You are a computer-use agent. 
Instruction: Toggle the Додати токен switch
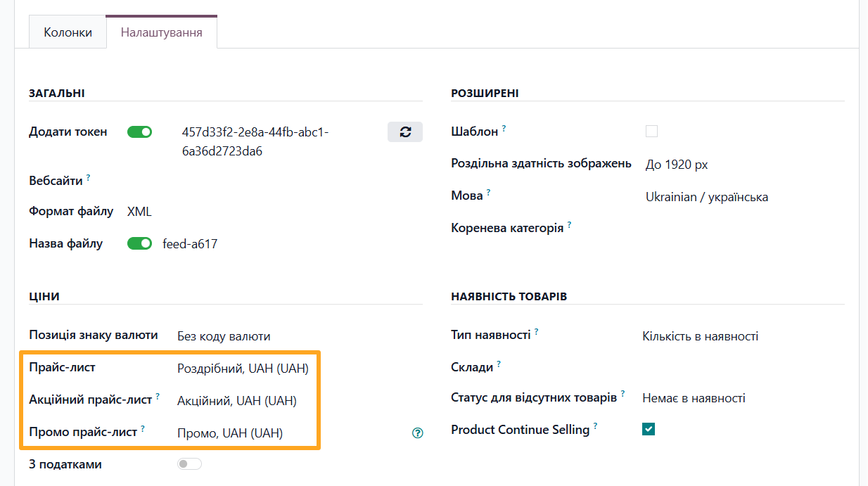click(139, 132)
